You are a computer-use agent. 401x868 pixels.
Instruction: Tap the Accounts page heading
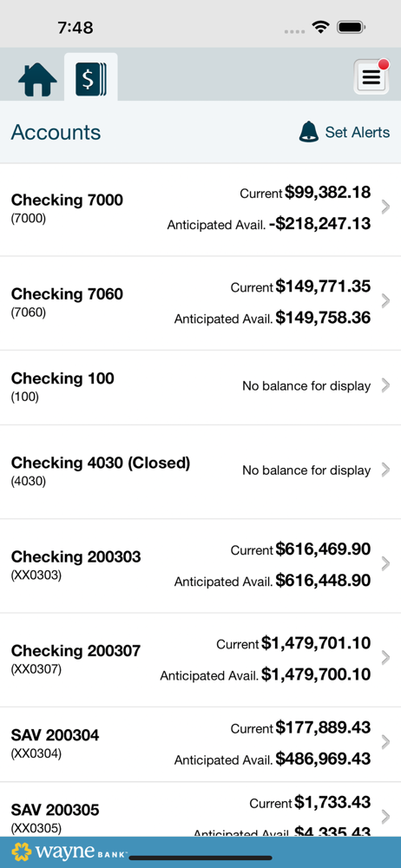tap(56, 132)
